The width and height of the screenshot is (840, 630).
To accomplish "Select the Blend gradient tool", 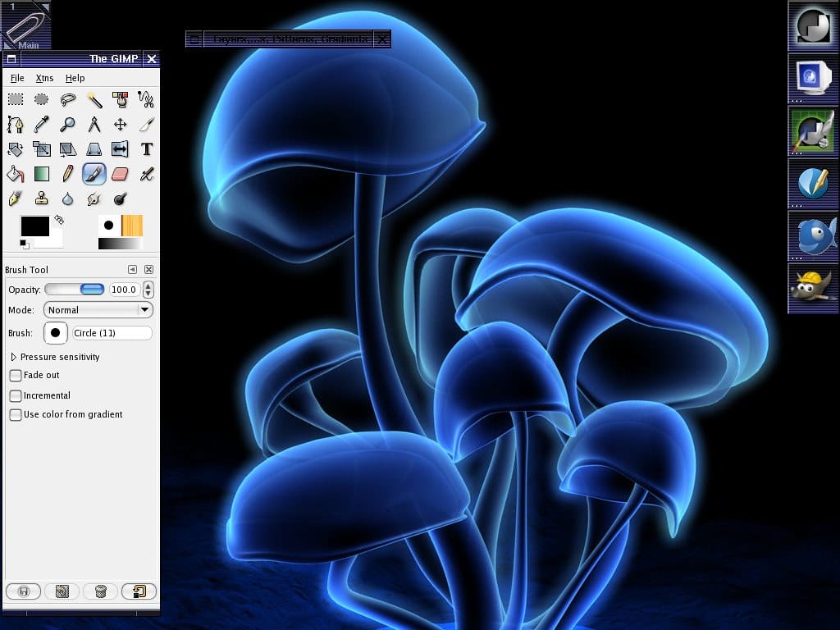I will (41, 174).
